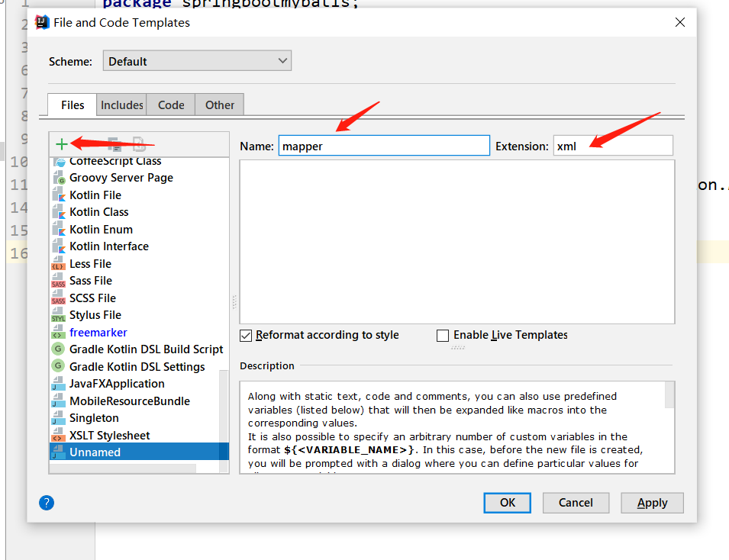Click the Kotlin Enum template icon
729x560 pixels.
(59, 230)
